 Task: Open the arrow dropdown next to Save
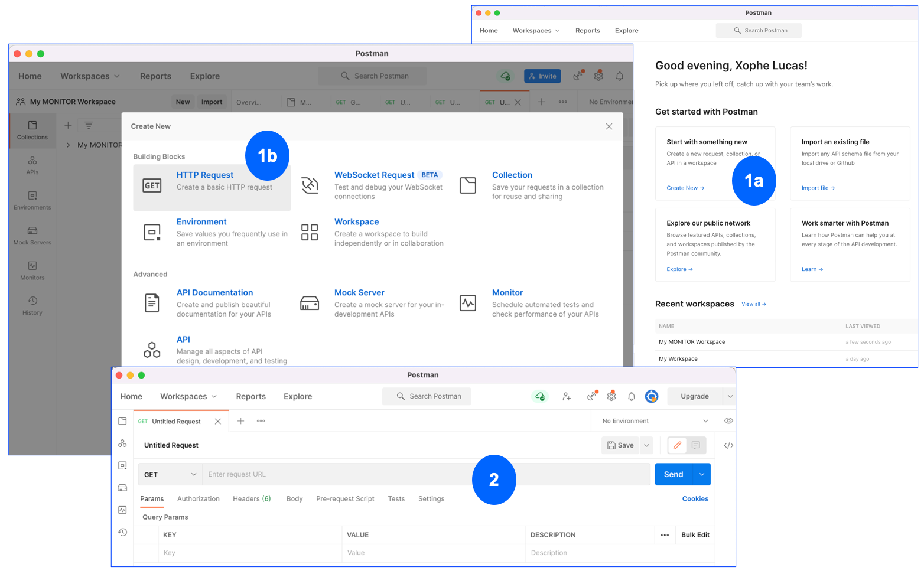(647, 445)
